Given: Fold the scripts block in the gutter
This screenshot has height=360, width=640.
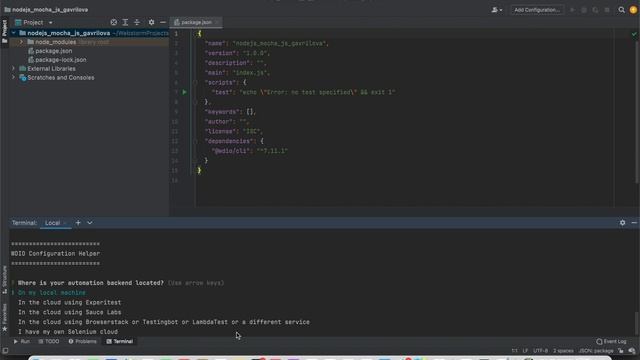Looking at the screenshot, I should click(x=195, y=82).
